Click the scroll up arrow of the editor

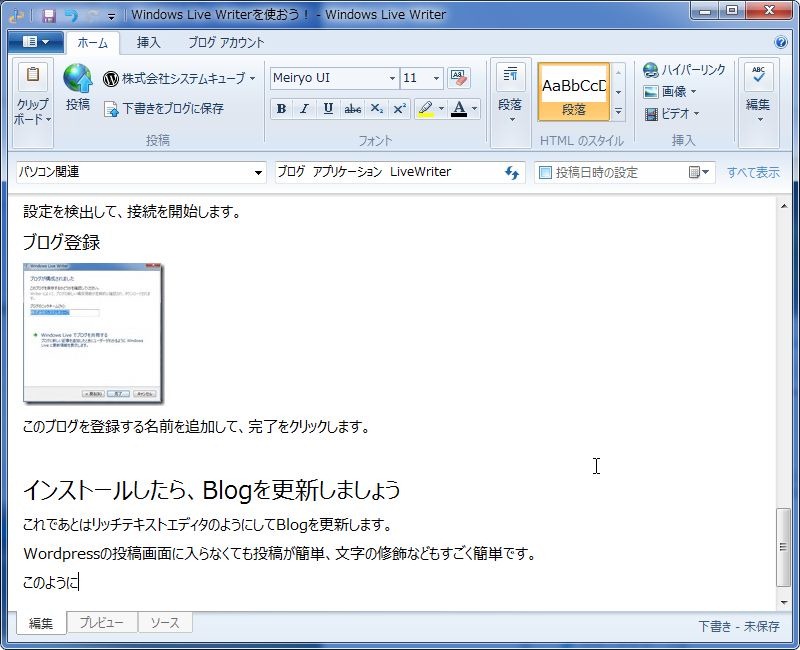coord(784,206)
